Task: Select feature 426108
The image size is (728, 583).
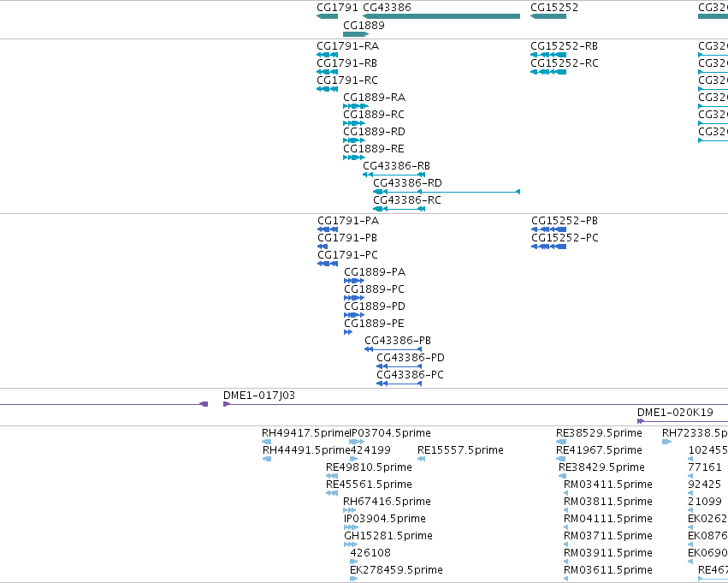Action: 370,553
